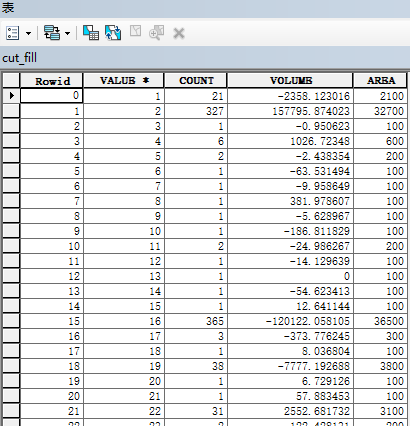Select the cut_fill table label
410x426 pixels.
[x=19, y=58]
